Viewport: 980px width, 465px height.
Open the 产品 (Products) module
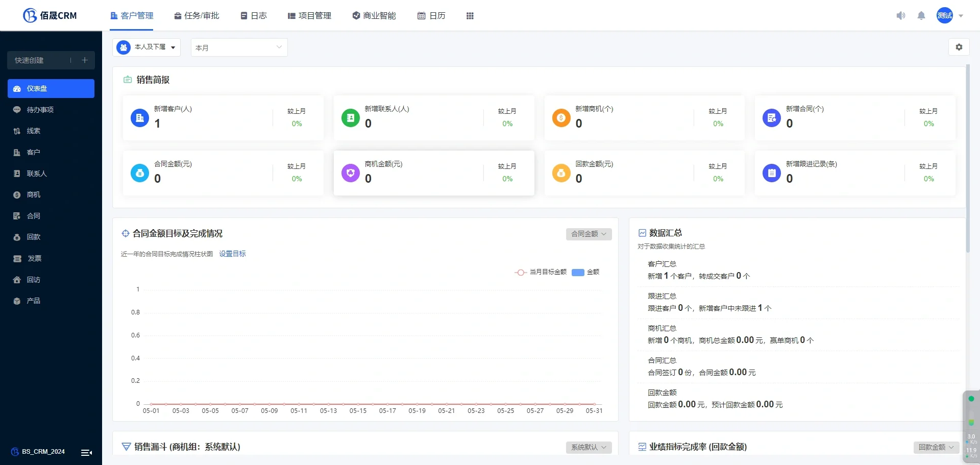34,301
